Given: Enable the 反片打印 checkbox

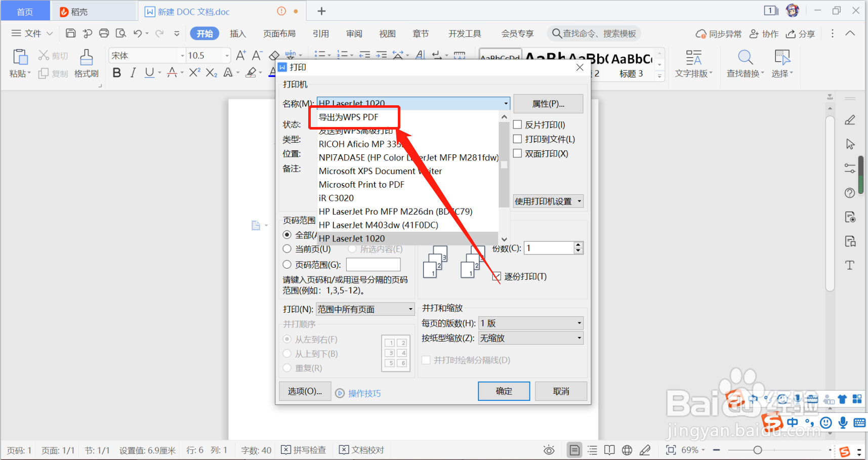Looking at the screenshot, I should click(518, 124).
